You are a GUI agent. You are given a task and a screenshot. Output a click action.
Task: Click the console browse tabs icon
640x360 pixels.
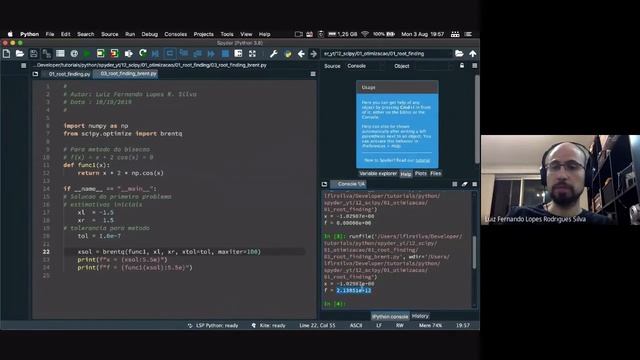coord(324,184)
